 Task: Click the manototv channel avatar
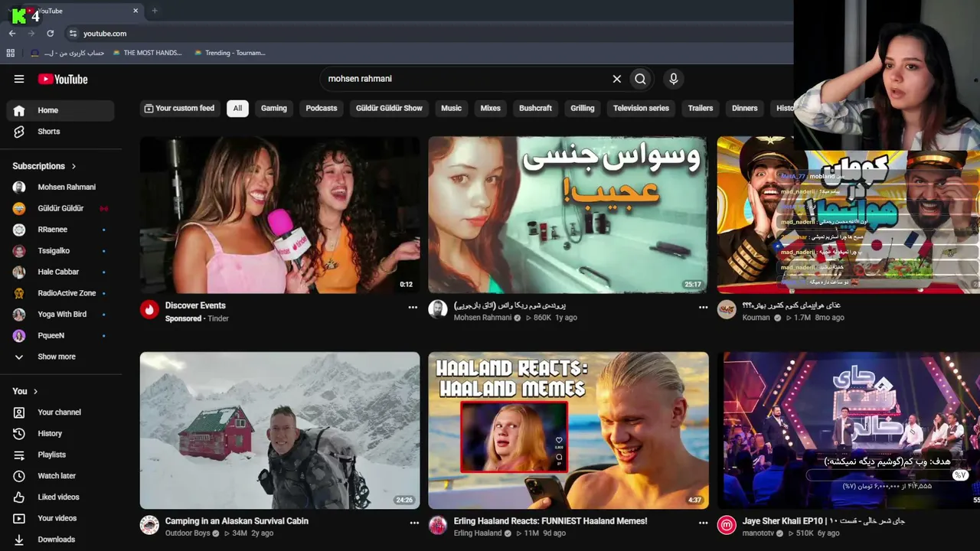click(727, 525)
